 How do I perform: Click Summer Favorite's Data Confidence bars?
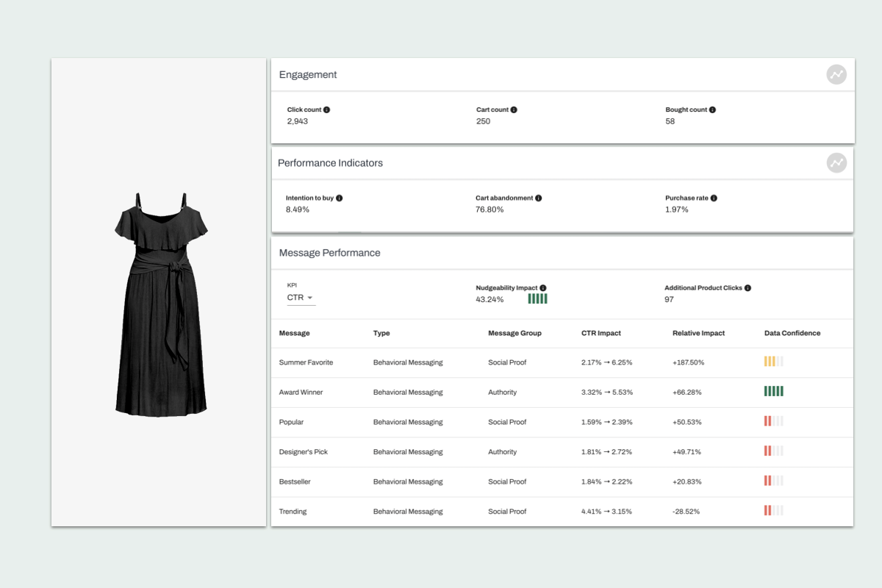[x=773, y=362]
